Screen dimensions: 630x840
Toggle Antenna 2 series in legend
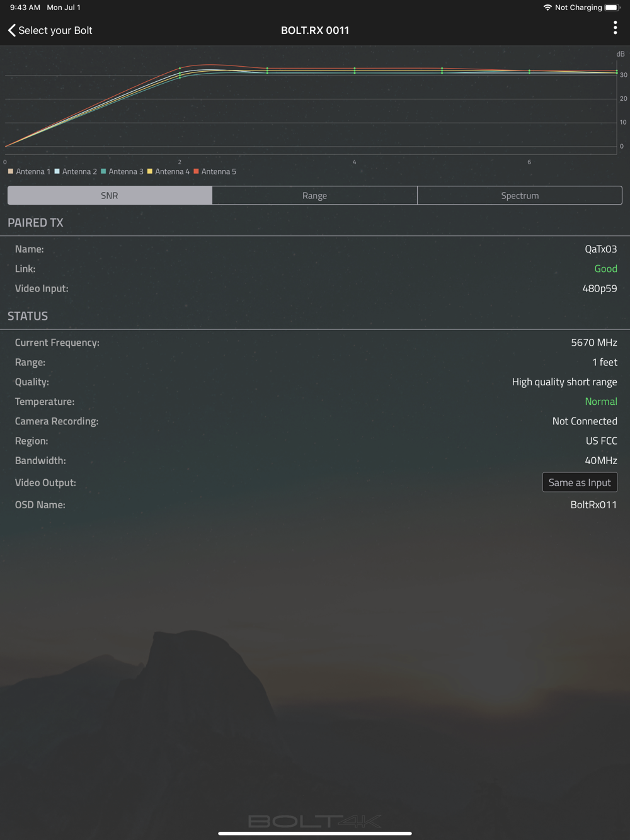pyautogui.click(x=76, y=171)
